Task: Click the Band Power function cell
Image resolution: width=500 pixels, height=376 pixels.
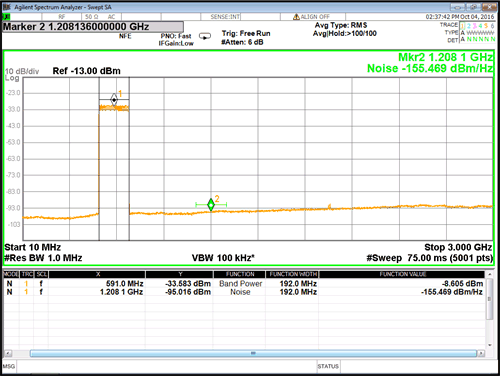Action: [x=240, y=284]
